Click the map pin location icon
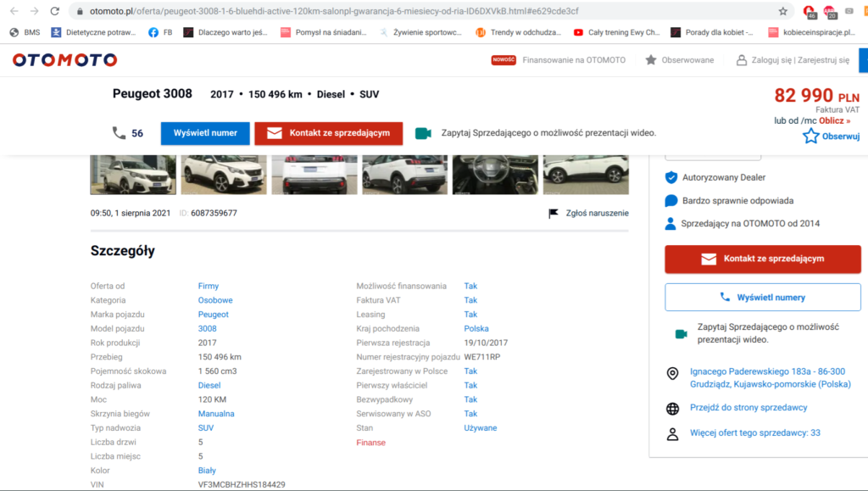Viewport: 868px width, 491px height. 672,374
